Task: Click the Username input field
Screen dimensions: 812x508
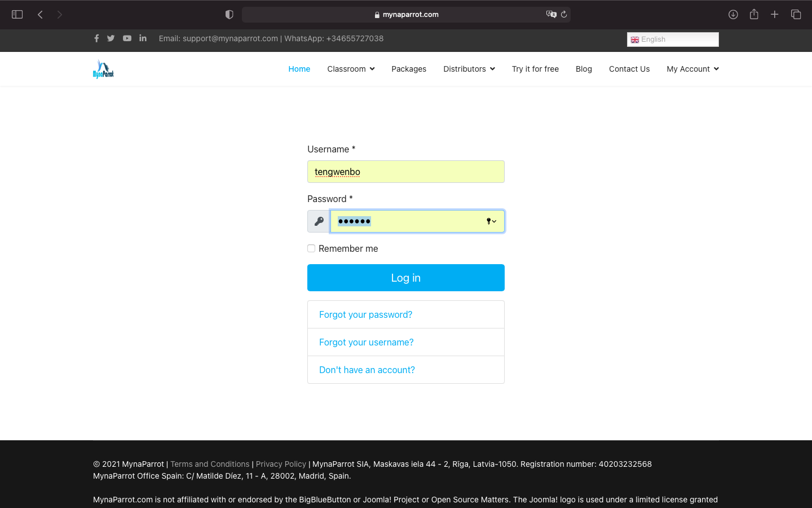Action: tap(406, 172)
